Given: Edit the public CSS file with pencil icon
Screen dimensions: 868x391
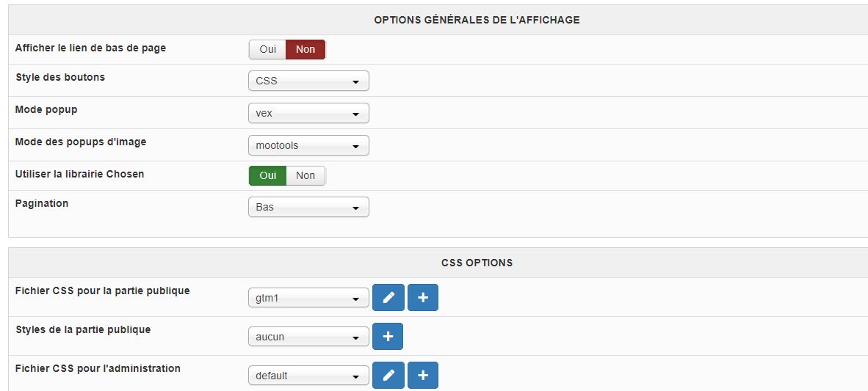Looking at the screenshot, I should coord(388,297).
